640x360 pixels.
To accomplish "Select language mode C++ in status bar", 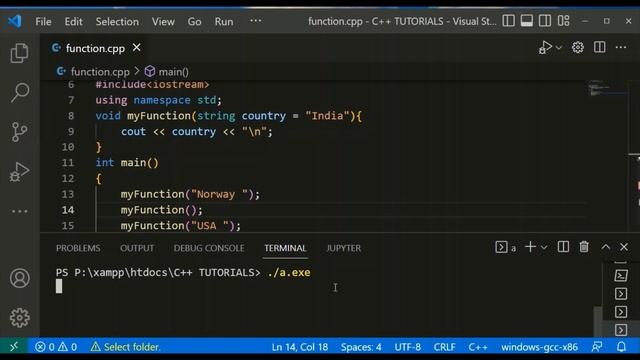I will pyautogui.click(x=478, y=347).
